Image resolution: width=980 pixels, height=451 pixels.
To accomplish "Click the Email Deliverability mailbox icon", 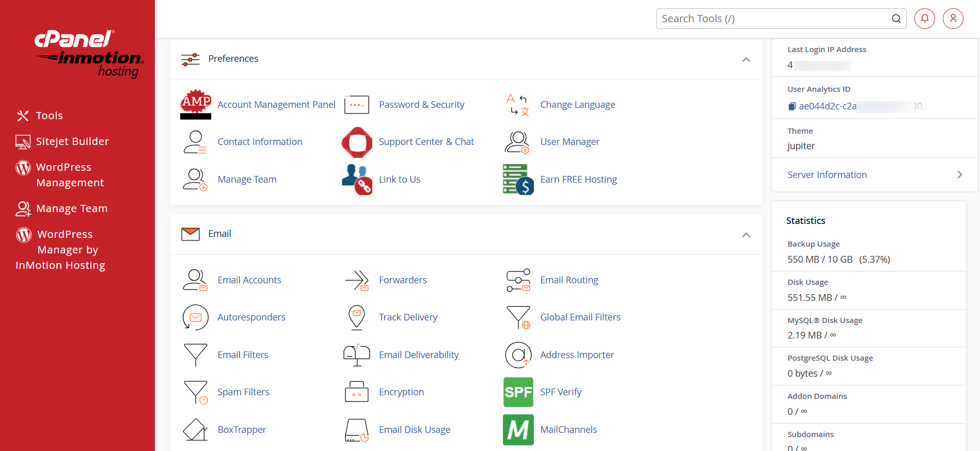I will click(357, 355).
